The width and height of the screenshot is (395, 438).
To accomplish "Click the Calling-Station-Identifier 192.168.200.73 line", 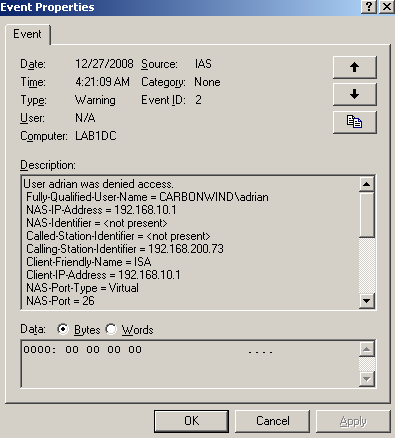I will (125, 249).
